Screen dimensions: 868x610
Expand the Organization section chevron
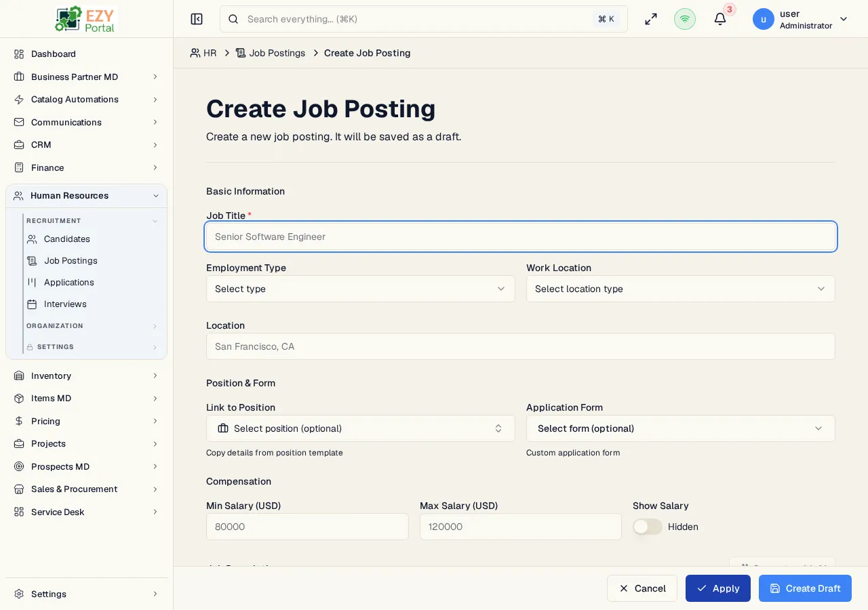[155, 326]
